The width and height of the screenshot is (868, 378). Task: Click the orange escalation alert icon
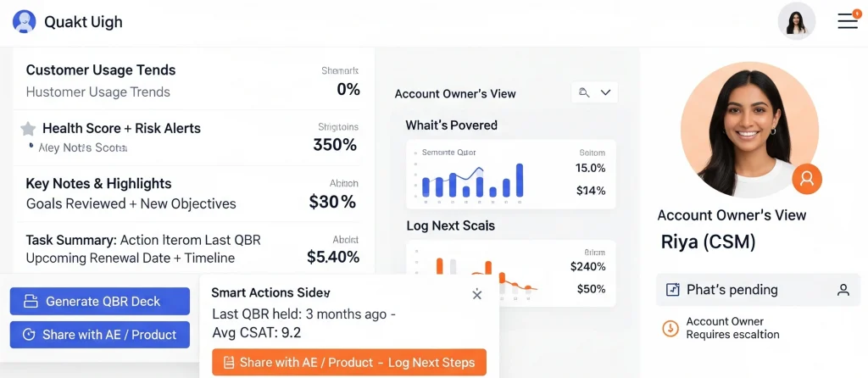pyautogui.click(x=670, y=328)
